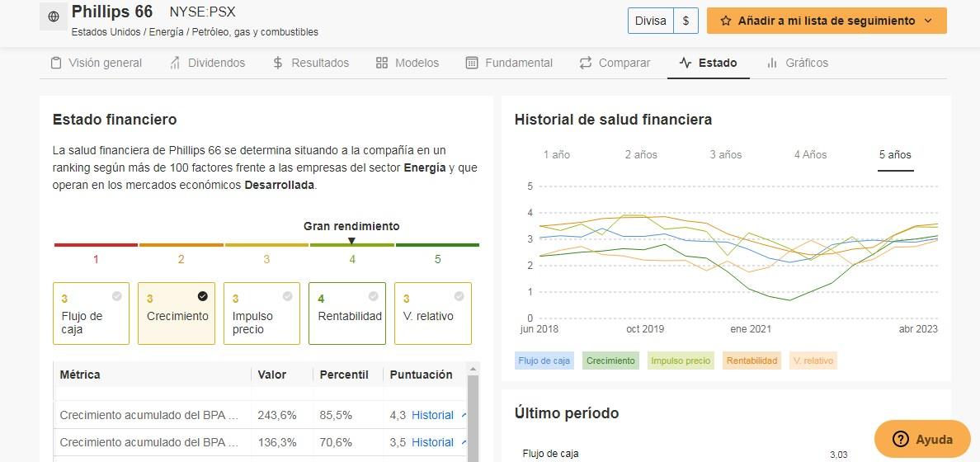The image size is (980, 462).
Task: Click the globe icon beside Phillips 66
Action: [54, 16]
